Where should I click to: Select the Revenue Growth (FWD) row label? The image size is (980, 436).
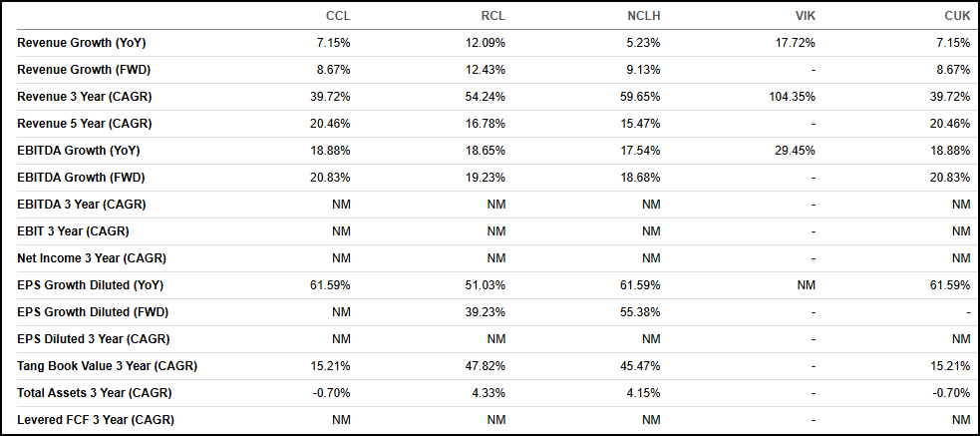pyautogui.click(x=84, y=70)
